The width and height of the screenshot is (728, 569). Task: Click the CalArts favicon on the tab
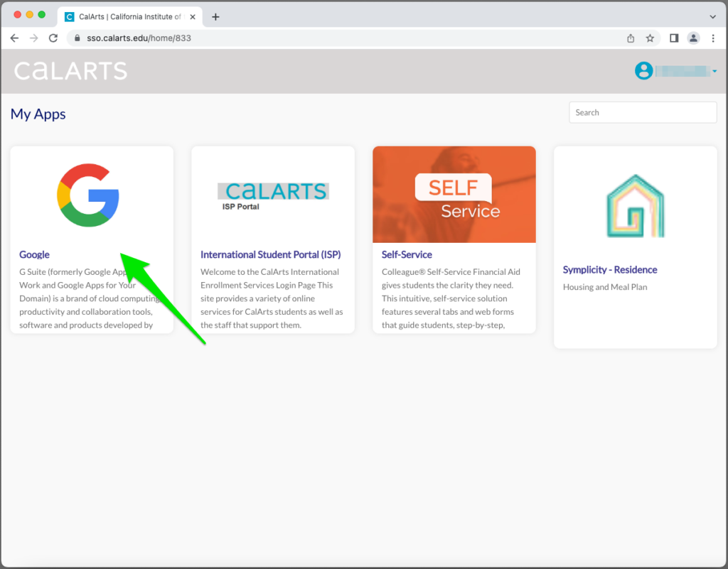(70, 17)
